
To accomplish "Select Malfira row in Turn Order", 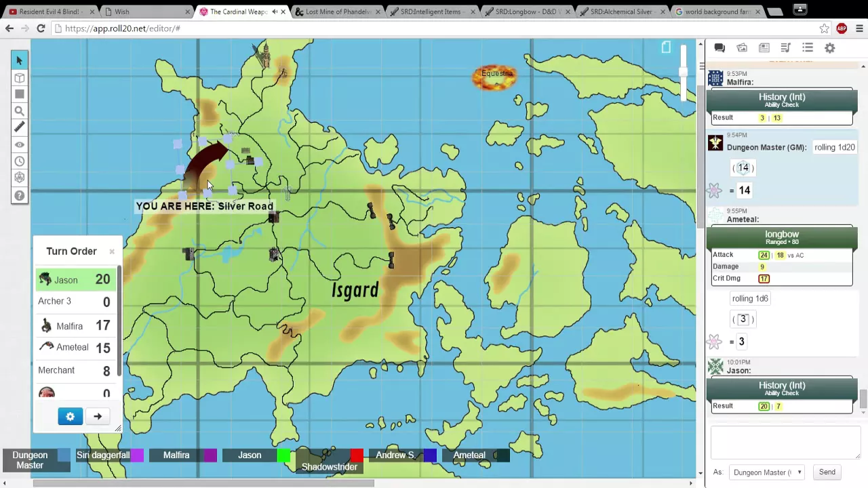I will pyautogui.click(x=75, y=326).
